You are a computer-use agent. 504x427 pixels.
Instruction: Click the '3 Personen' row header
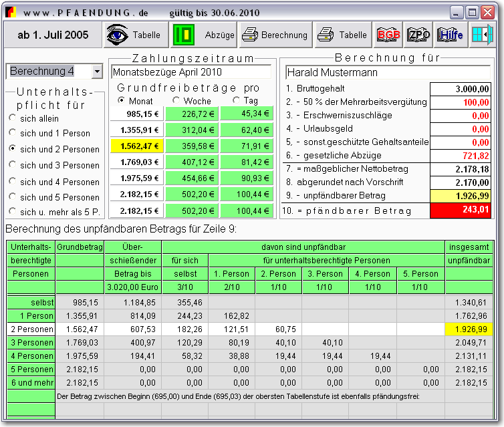pyautogui.click(x=31, y=343)
